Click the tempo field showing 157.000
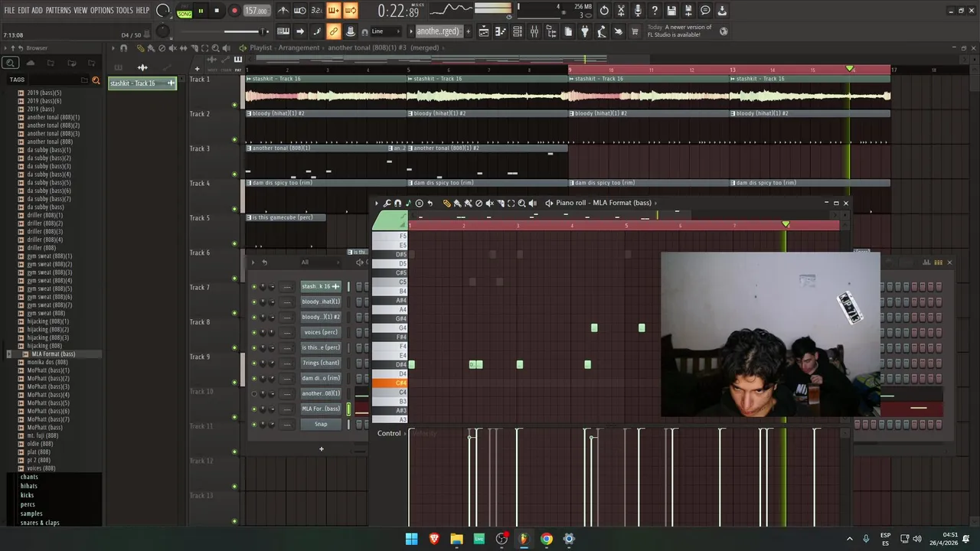 coord(256,11)
